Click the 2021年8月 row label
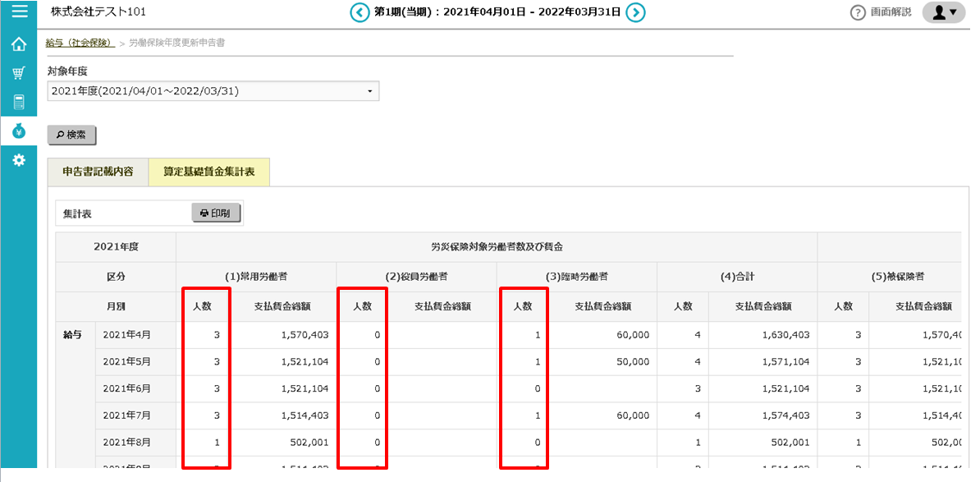The height and width of the screenshot is (482, 980). (x=126, y=443)
